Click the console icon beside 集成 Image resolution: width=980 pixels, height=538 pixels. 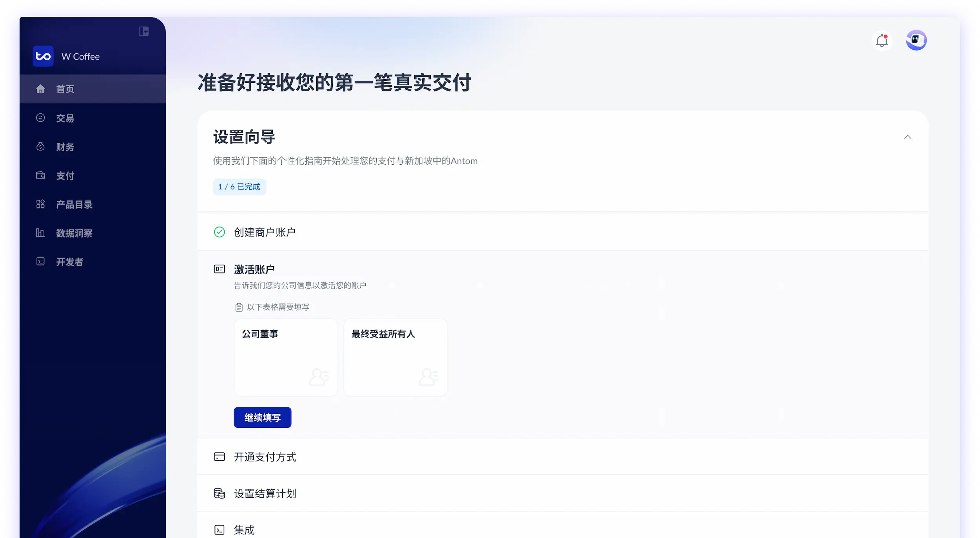[x=220, y=530]
